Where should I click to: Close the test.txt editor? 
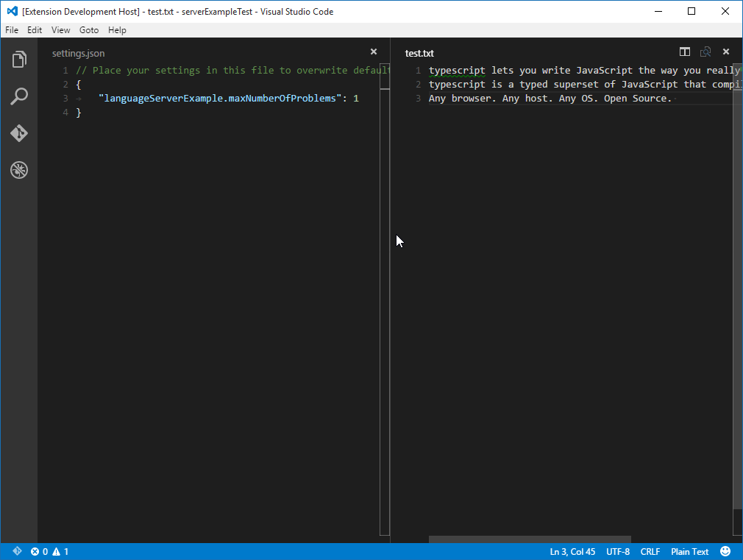pyautogui.click(x=726, y=52)
